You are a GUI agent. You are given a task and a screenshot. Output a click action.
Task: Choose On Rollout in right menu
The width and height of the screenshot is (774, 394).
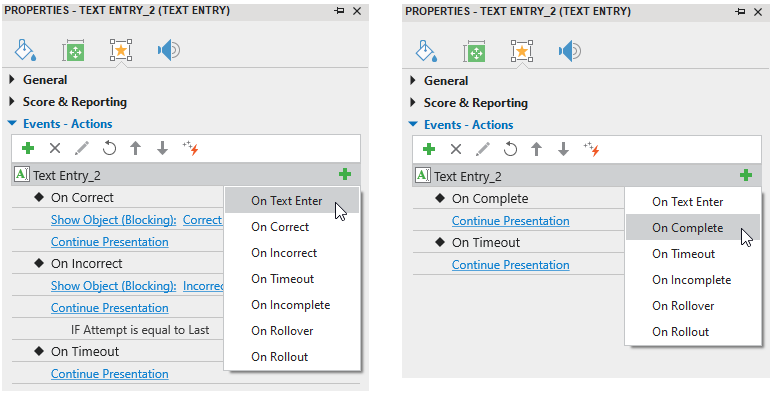693,332
